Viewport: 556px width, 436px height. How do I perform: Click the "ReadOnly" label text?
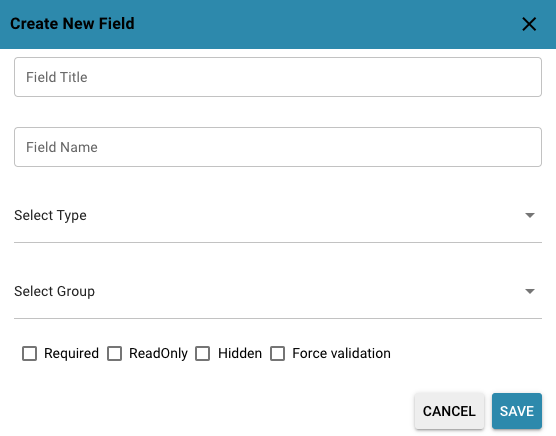click(x=158, y=353)
